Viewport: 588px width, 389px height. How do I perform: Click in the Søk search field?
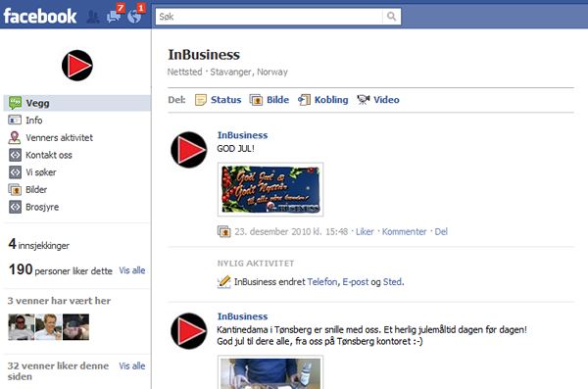269,17
